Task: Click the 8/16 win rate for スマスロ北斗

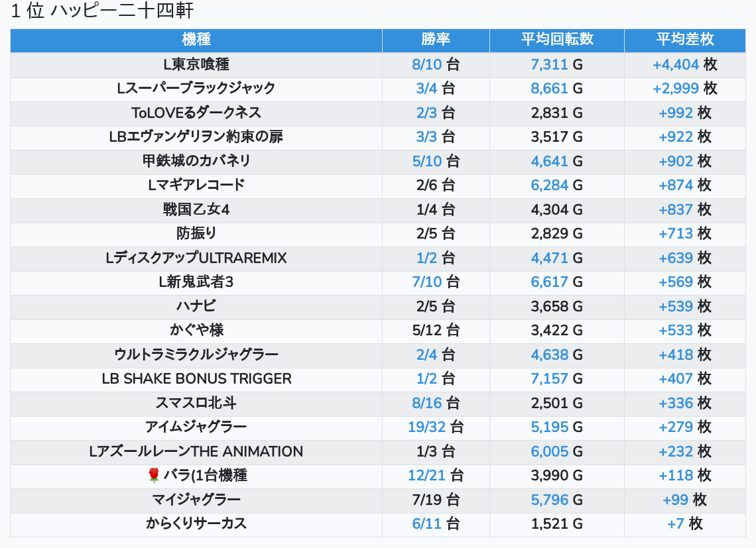Action: tap(426, 403)
